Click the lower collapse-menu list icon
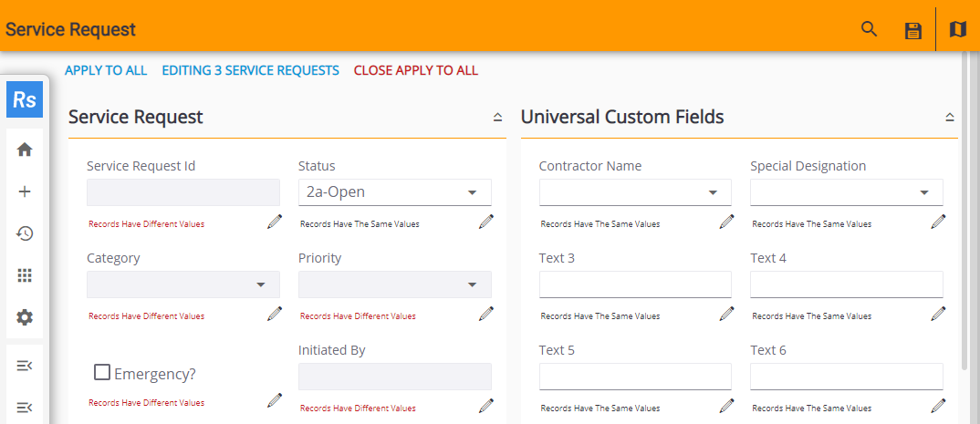The width and height of the screenshot is (980, 424). click(25, 408)
